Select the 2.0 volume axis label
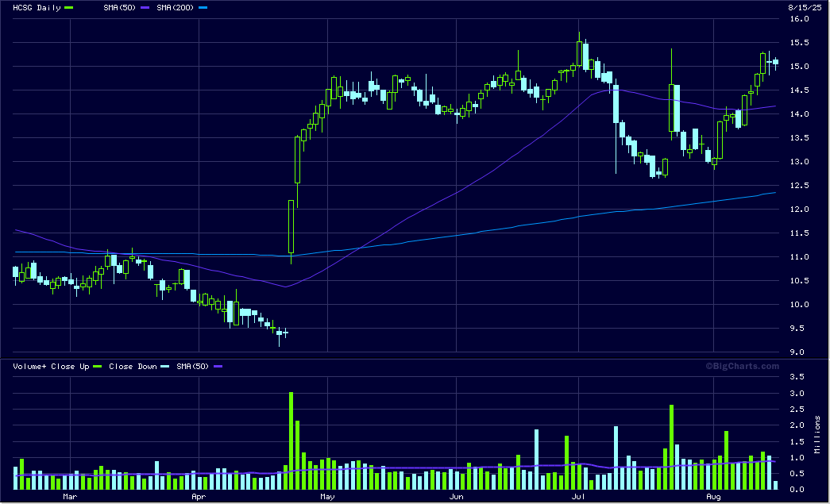Image resolution: width=830 pixels, height=504 pixels. point(797,425)
